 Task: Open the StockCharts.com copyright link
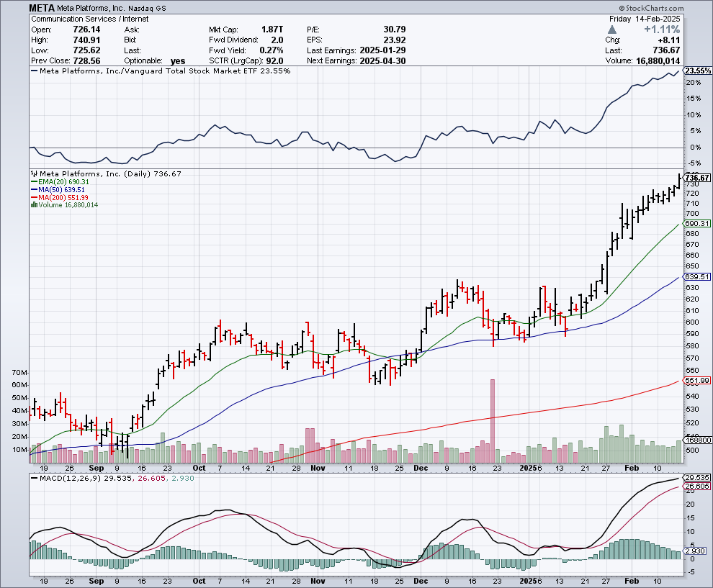click(651, 8)
